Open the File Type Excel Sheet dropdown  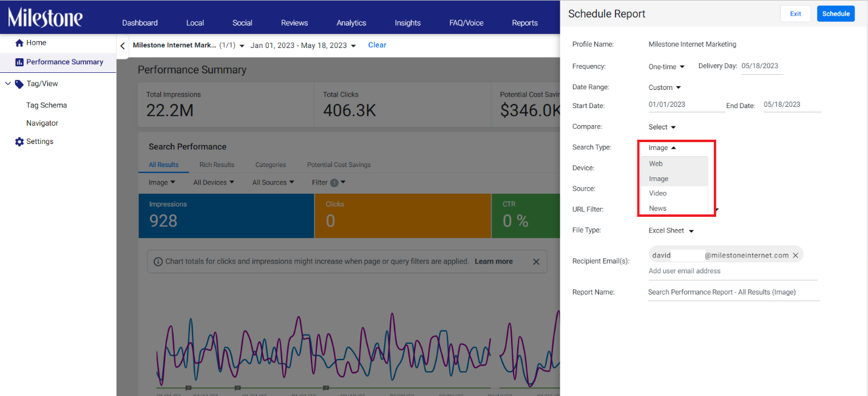tap(671, 231)
